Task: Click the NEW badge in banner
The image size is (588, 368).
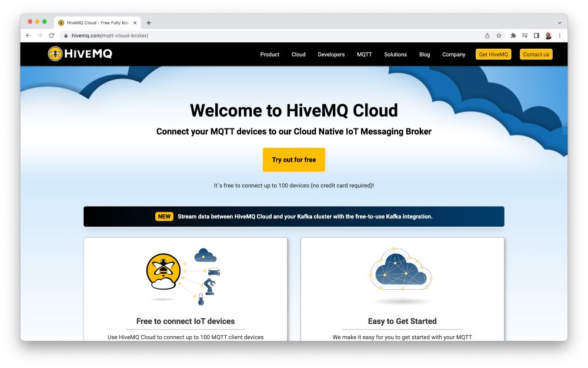Action: (164, 216)
